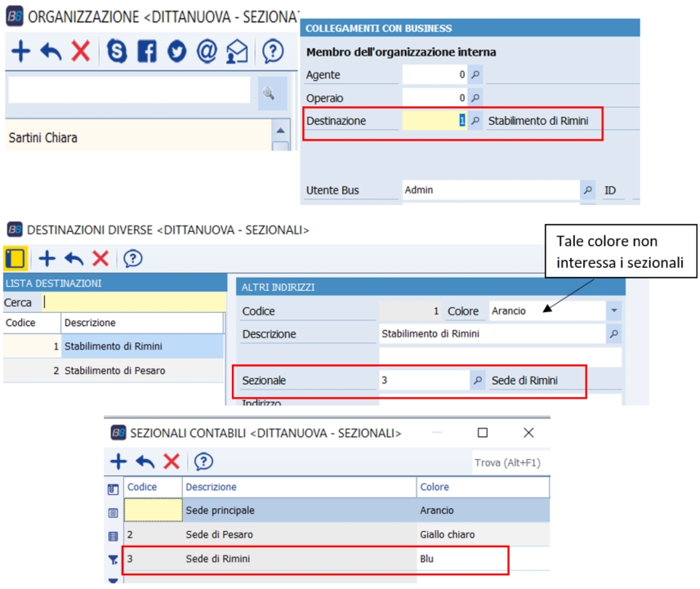Select Stabilimento di Pesaro row in destinations list

point(114,371)
